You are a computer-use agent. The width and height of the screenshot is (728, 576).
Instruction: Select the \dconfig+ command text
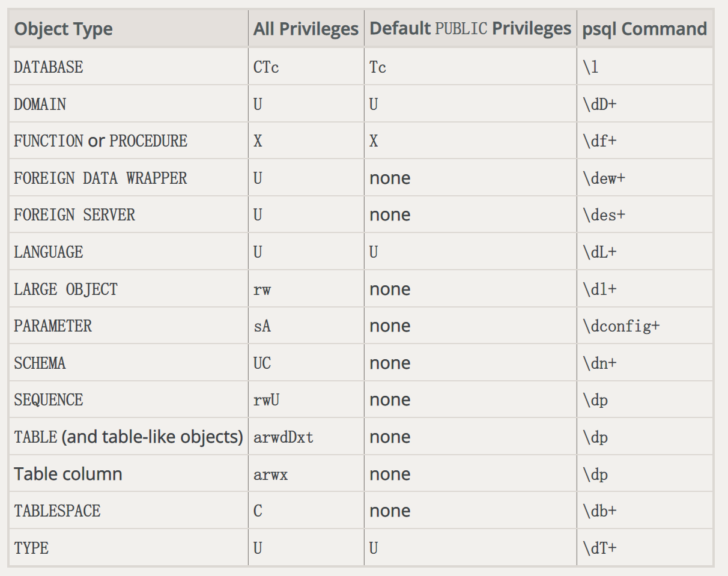pyautogui.click(x=621, y=326)
